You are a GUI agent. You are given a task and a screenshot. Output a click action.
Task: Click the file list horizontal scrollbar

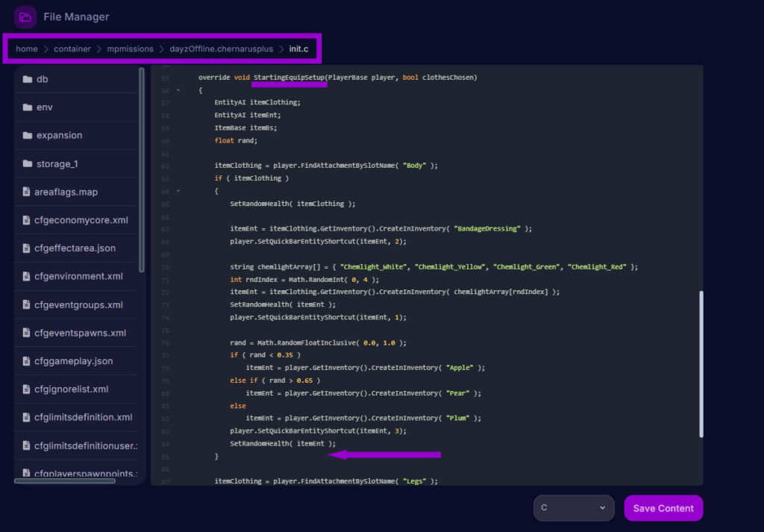click(x=66, y=481)
